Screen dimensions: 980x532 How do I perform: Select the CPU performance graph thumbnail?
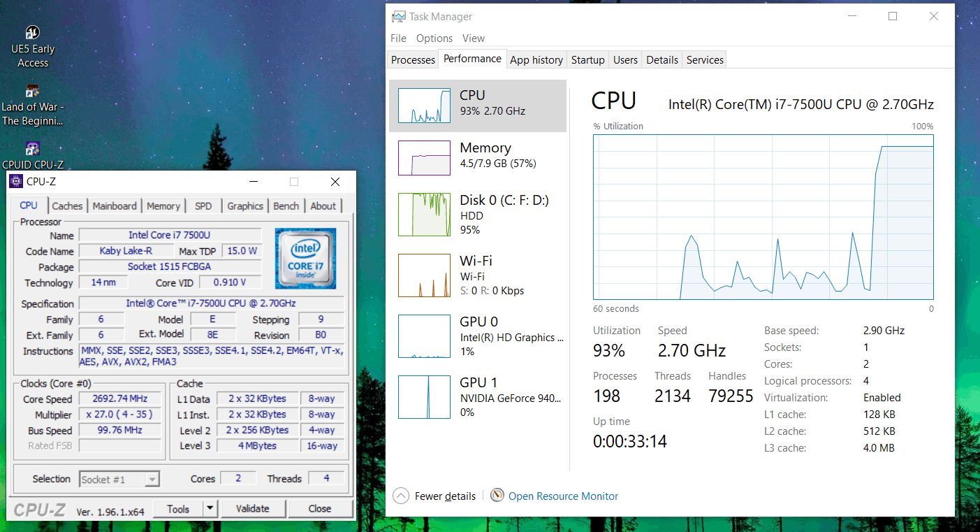click(x=424, y=106)
